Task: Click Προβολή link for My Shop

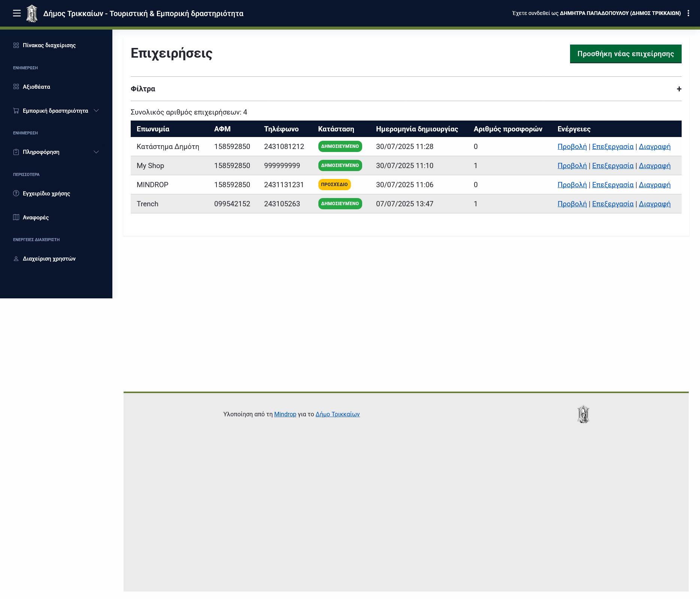Action: pyautogui.click(x=572, y=165)
